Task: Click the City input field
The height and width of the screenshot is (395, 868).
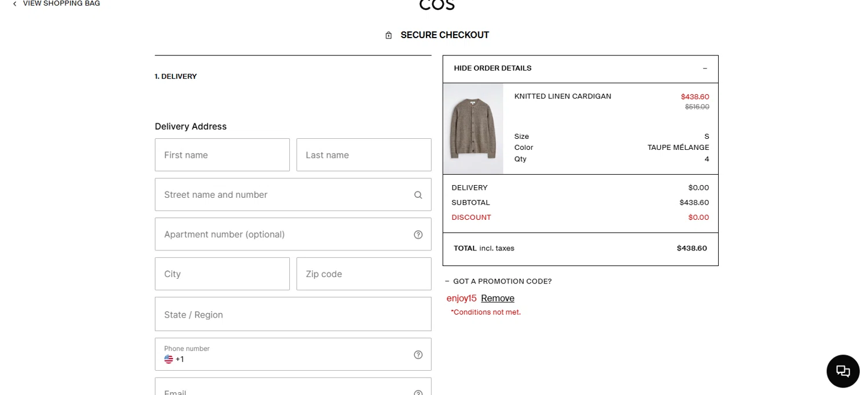Action: coord(222,274)
